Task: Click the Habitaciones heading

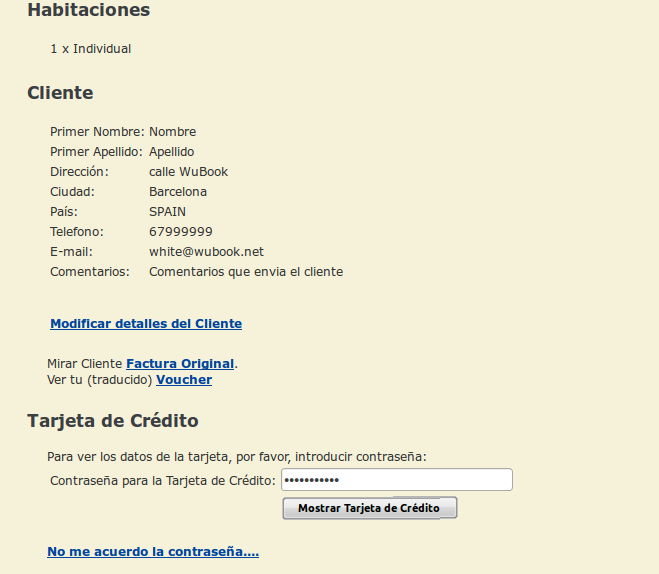Action: tap(89, 10)
